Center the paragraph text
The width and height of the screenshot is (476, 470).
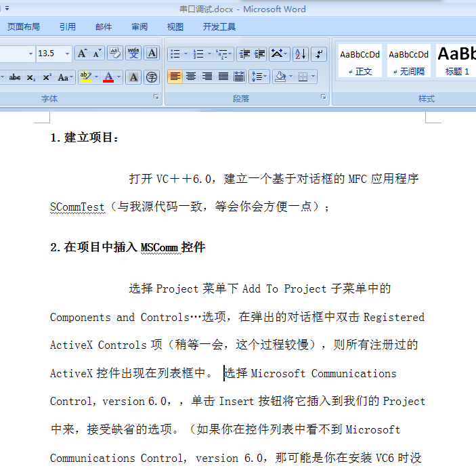[191, 77]
